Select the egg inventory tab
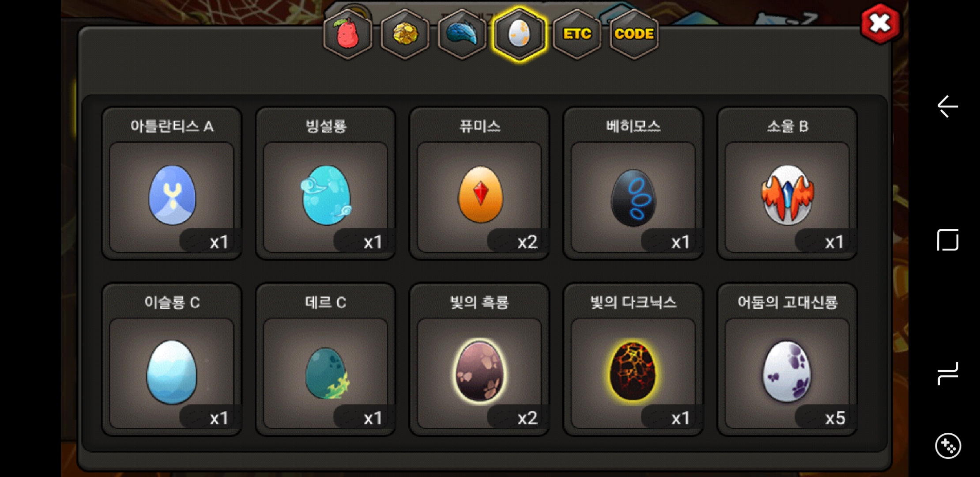The width and height of the screenshot is (980, 477). 519,34
